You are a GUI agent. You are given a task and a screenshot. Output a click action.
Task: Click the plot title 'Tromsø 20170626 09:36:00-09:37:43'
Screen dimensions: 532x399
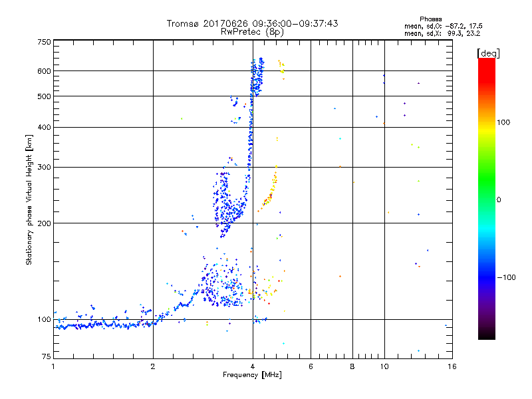[x=252, y=23]
